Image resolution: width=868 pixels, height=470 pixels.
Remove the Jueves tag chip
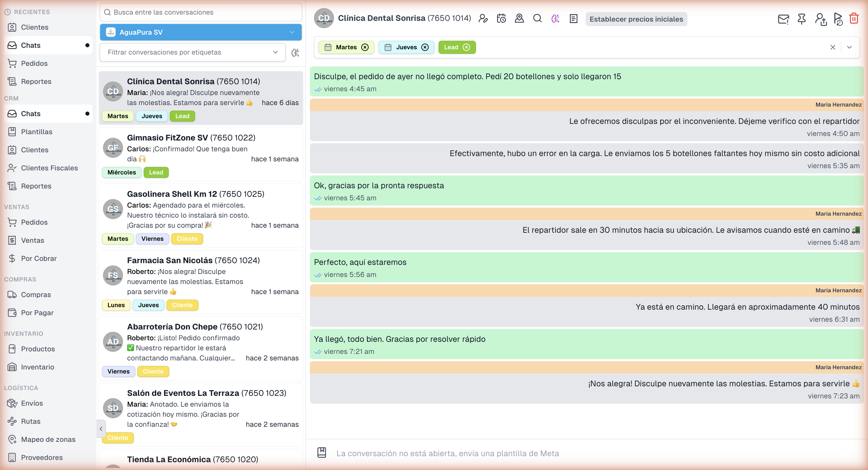pyautogui.click(x=425, y=47)
